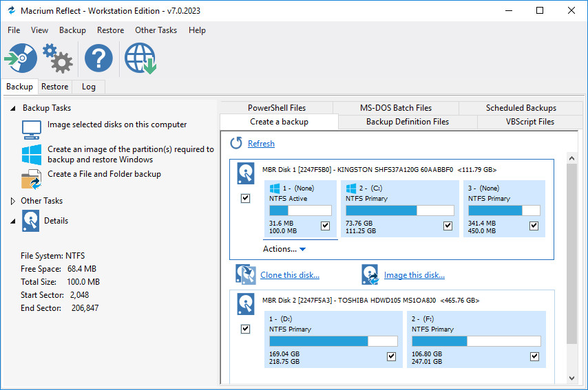Uncheck the D: partition checkbox
This screenshot has width=588, height=390.
coord(391,356)
